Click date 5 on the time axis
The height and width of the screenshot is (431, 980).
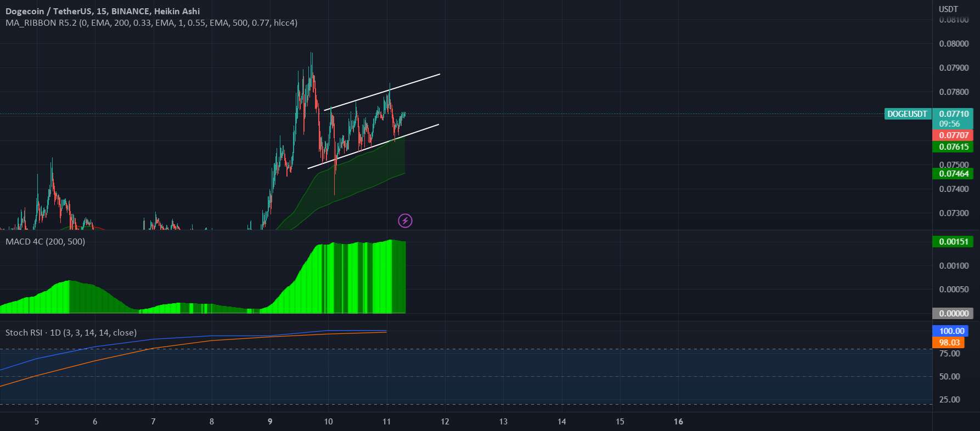click(x=37, y=422)
